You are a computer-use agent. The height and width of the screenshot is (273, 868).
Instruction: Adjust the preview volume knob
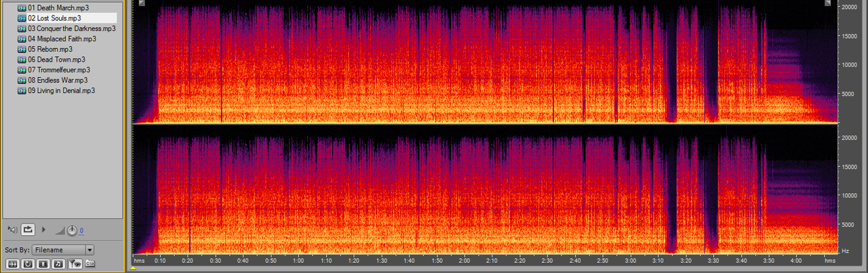point(72,230)
